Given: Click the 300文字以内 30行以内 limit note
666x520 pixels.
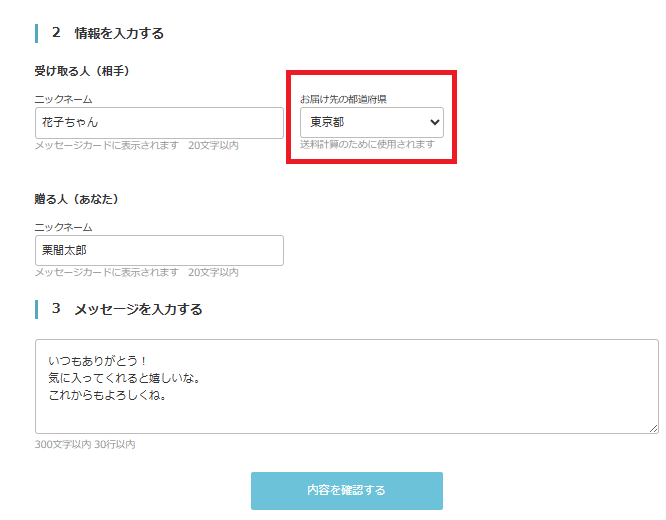Looking at the screenshot, I should (x=85, y=444).
